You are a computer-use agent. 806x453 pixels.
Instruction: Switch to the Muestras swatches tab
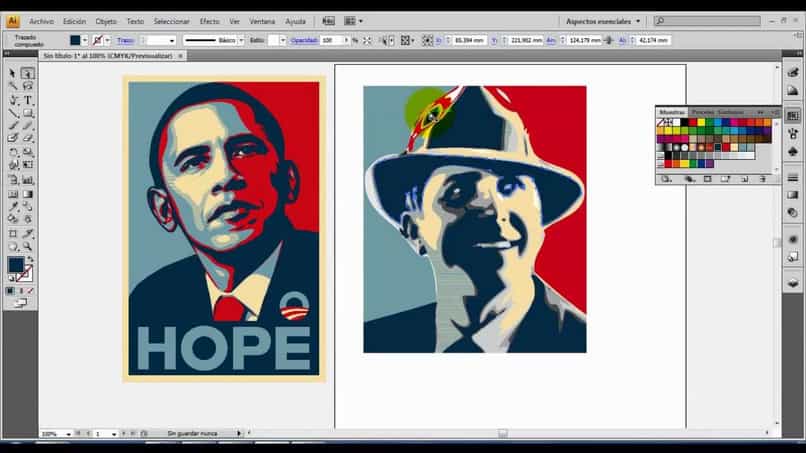coord(671,112)
